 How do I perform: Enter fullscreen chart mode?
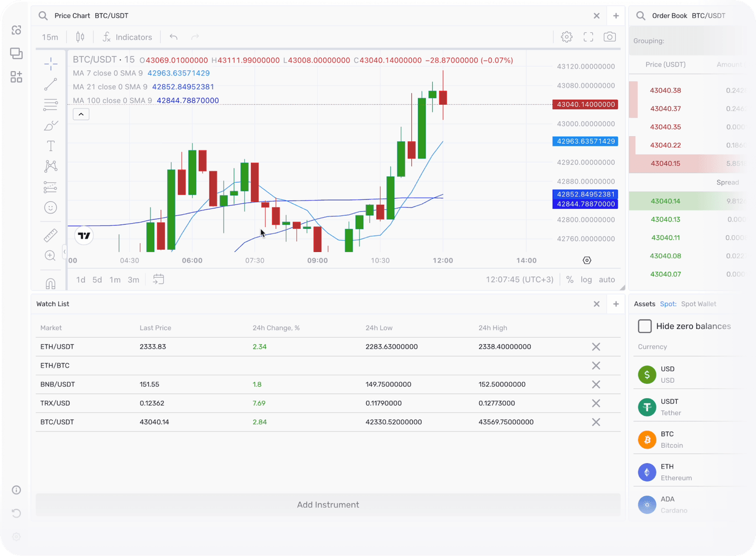pyautogui.click(x=588, y=37)
